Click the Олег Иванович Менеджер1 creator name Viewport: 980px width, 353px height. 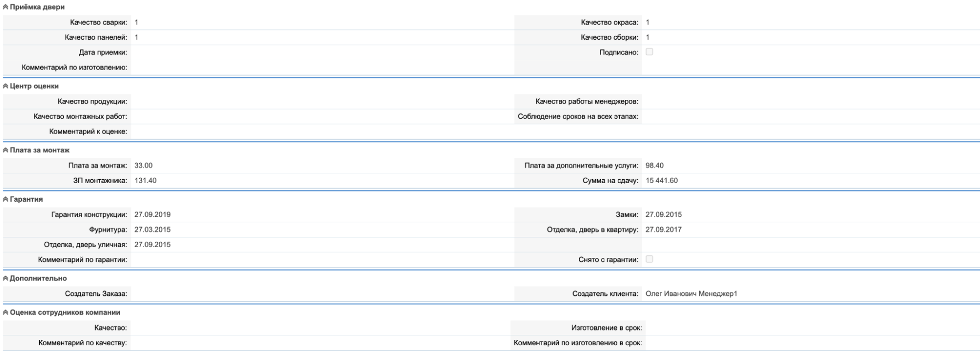691,294
